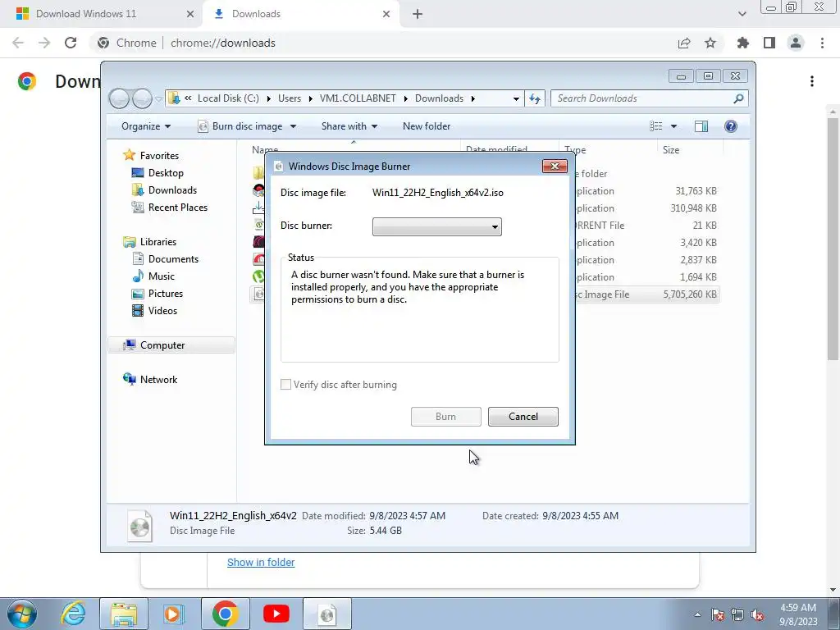Switch to Disc Image Burner taskbar button
The image size is (840, 630).
327,614
